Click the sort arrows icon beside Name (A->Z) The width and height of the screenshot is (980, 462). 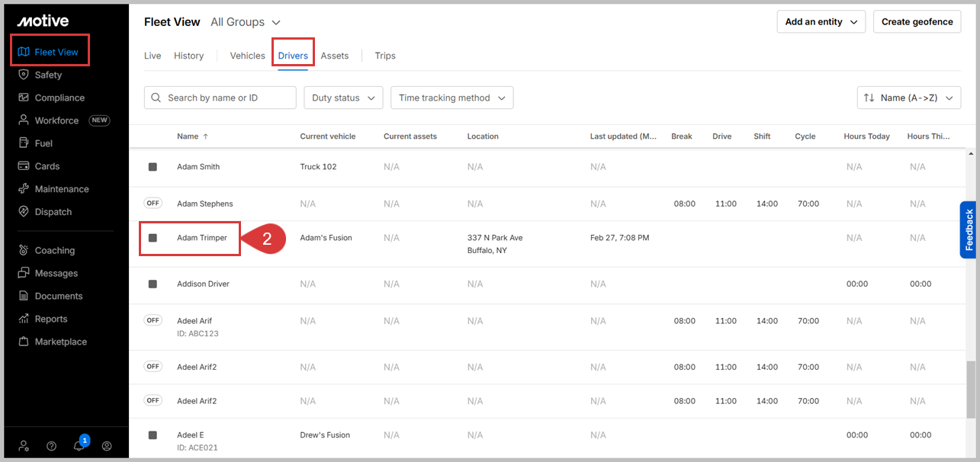pyautogui.click(x=869, y=98)
